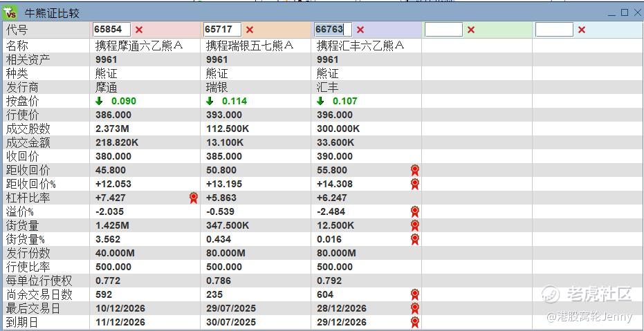Click turnover value 218.820K
644x331 pixels.
click(116, 143)
